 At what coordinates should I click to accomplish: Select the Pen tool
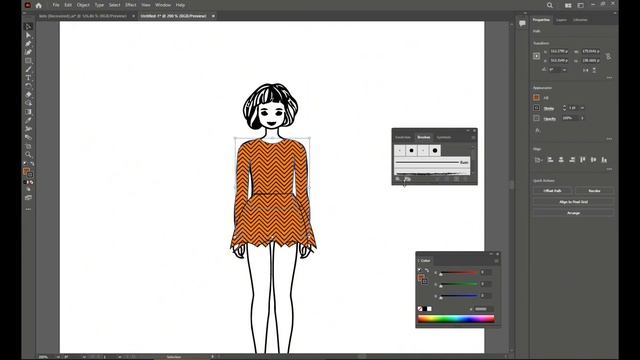coord(28,44)
